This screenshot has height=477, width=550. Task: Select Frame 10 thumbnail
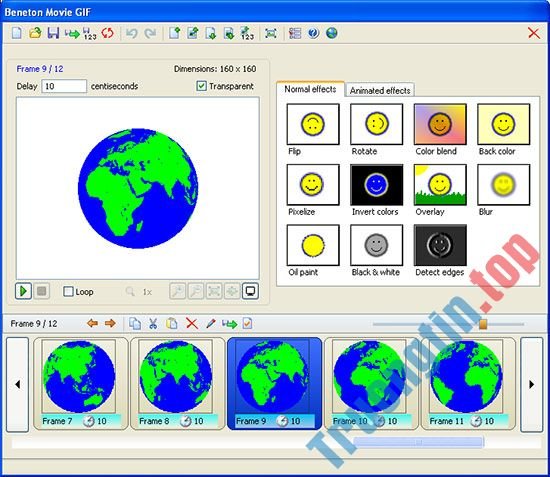pyautogui.click(x=371, y=383)
